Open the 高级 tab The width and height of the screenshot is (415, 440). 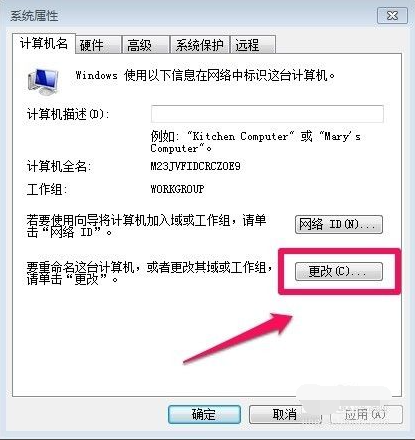pos(146,45)
